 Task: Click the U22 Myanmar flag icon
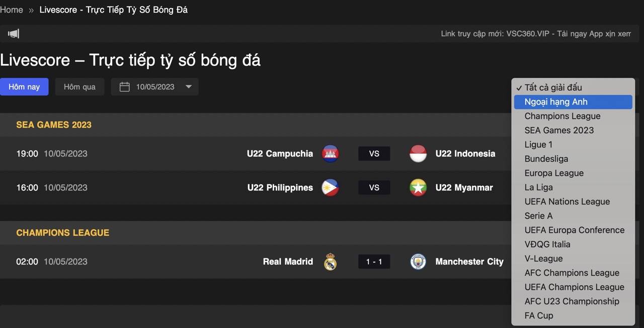click(418, 187)
